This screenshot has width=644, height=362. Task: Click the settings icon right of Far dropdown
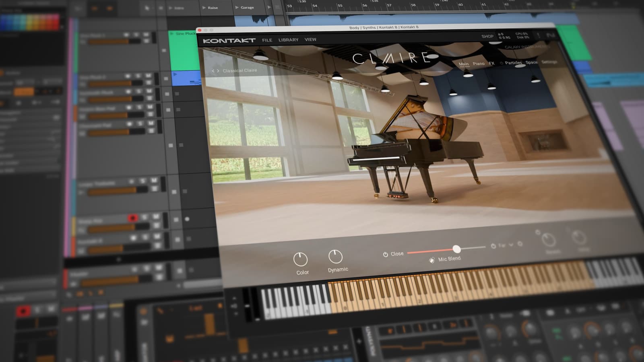(x=520, y=244)
